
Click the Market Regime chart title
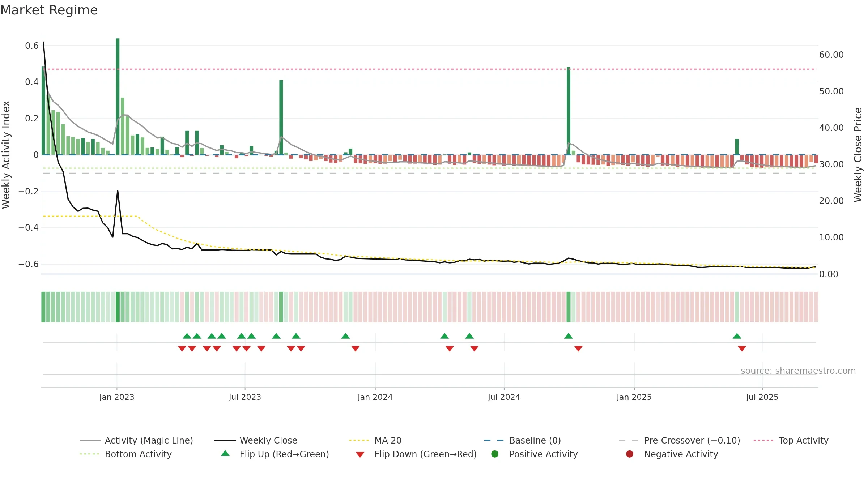(49, 10)
